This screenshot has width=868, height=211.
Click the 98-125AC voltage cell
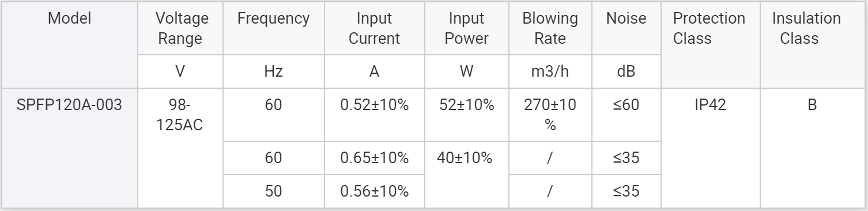(182, 115)
